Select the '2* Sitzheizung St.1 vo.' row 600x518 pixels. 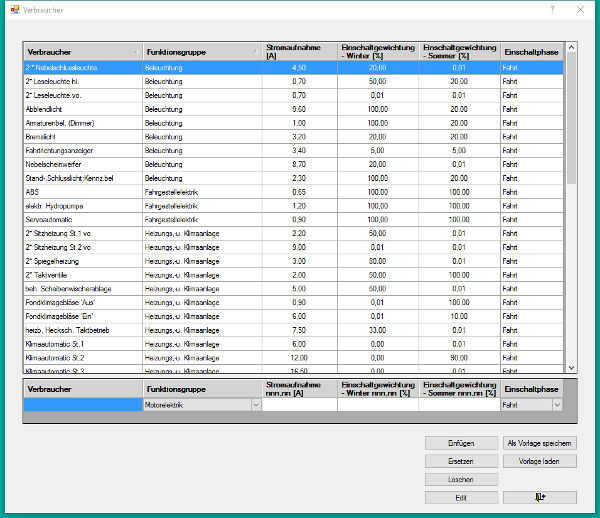(x=293, y=233)
